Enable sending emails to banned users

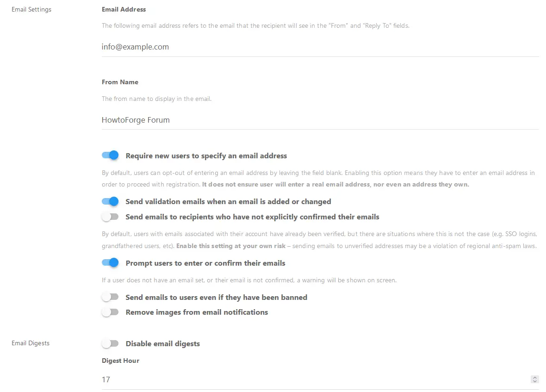click(111, 297)
